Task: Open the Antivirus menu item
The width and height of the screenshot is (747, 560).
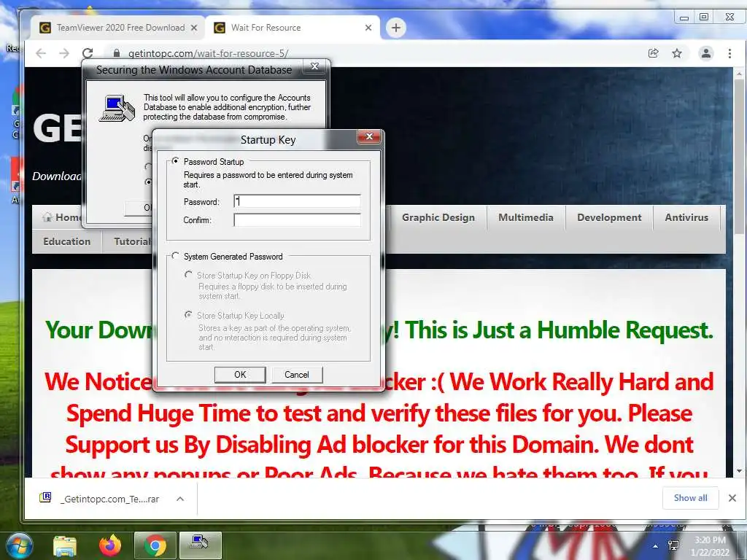Action: (x=686, y=217)
